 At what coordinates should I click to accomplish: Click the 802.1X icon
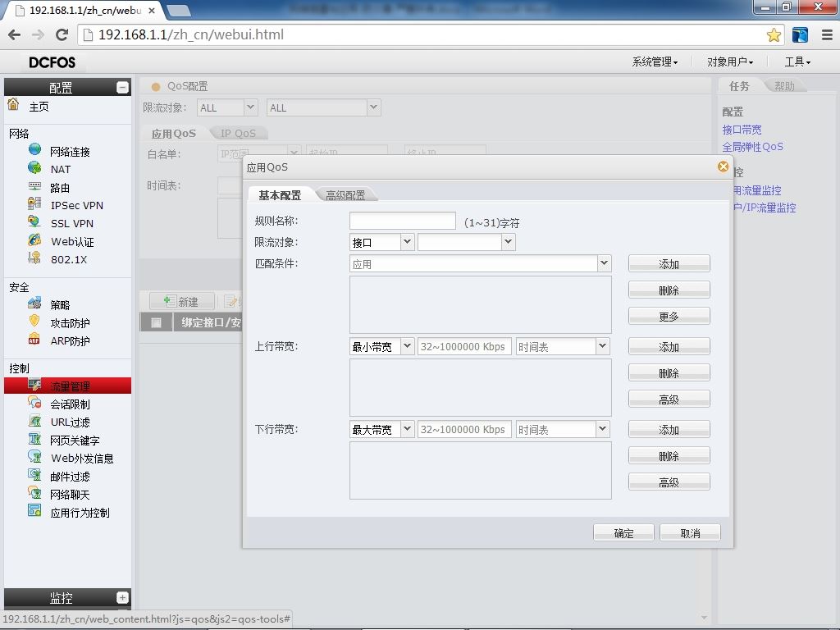click(34, 258)
